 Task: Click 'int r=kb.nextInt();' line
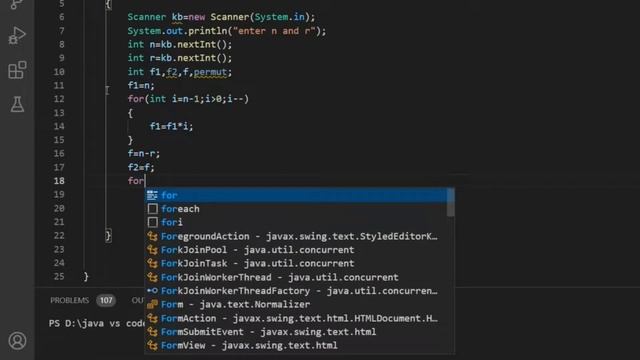click(180, 58)
